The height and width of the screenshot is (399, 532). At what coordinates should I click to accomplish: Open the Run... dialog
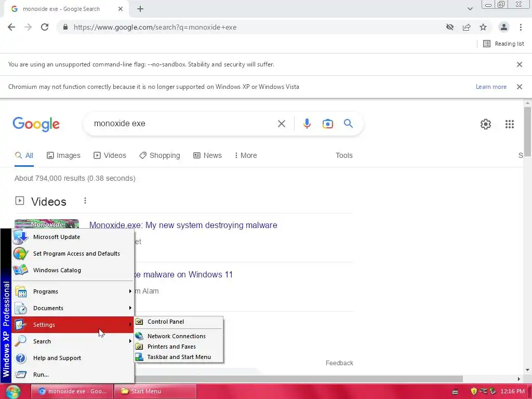coord(73,375)
